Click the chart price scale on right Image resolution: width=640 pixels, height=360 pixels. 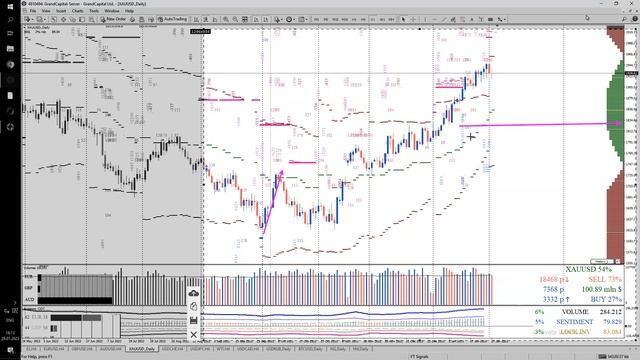[x=632, y=145]
